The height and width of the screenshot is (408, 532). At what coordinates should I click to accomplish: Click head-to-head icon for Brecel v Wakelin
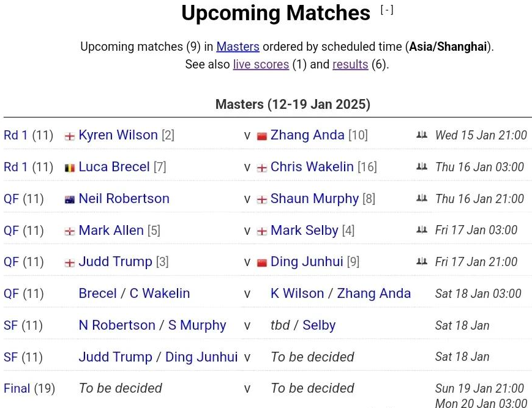point(421,167)
